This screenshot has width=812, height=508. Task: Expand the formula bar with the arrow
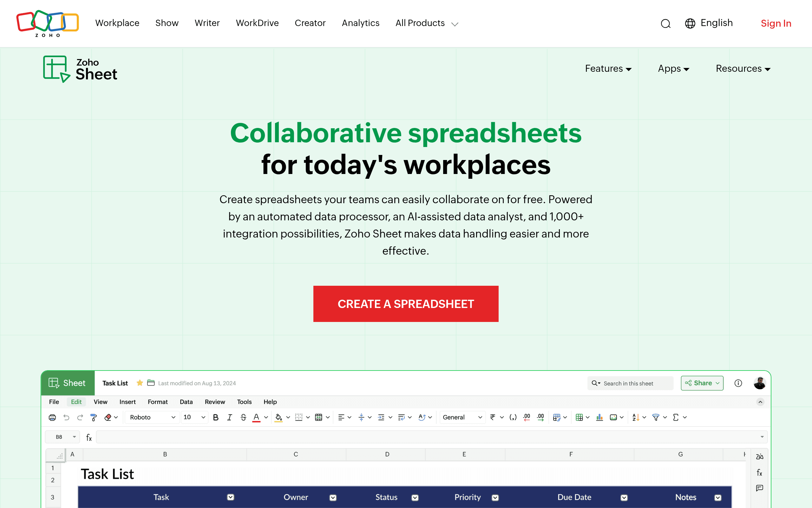(762, 437)
